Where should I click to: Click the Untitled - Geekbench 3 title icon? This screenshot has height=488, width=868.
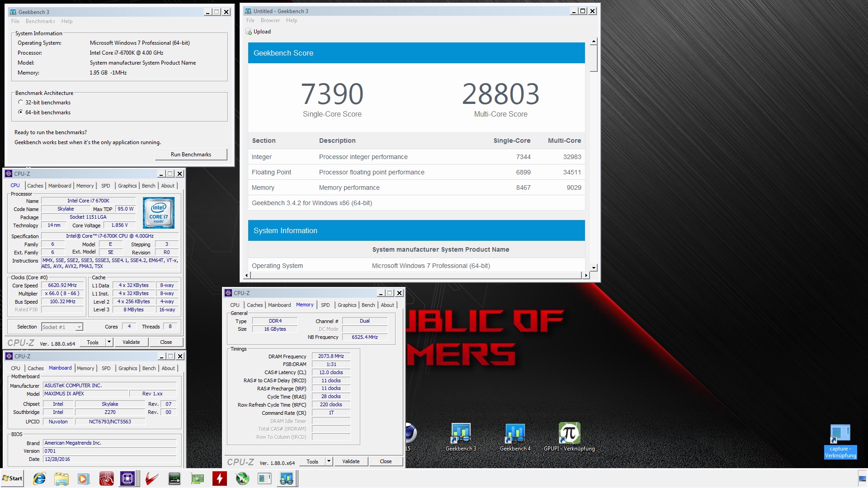(248, 11)
